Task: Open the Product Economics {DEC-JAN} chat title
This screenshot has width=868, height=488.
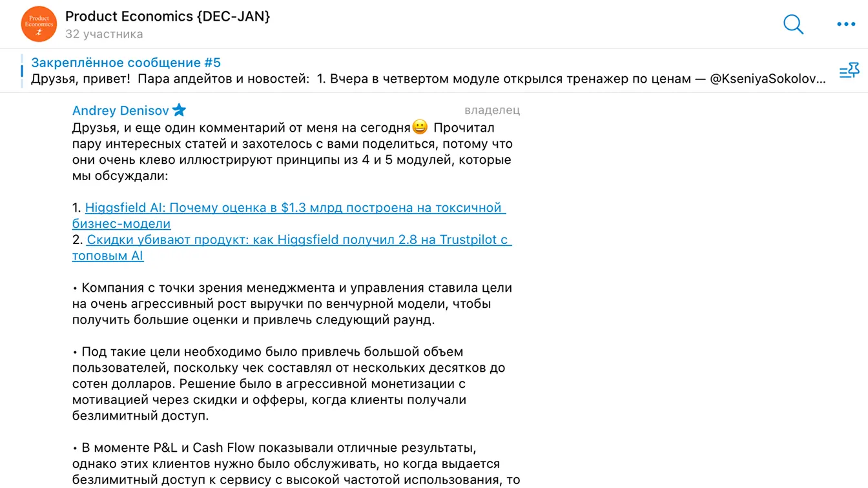Action: tap(167, 16)
